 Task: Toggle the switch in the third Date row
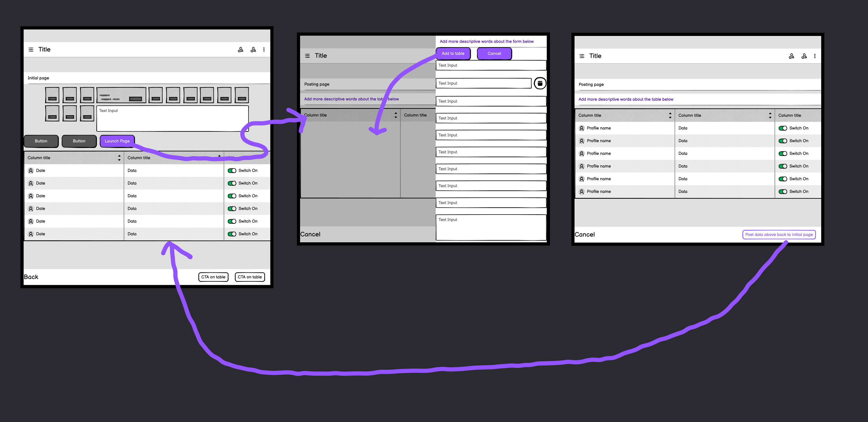(232, 196)
